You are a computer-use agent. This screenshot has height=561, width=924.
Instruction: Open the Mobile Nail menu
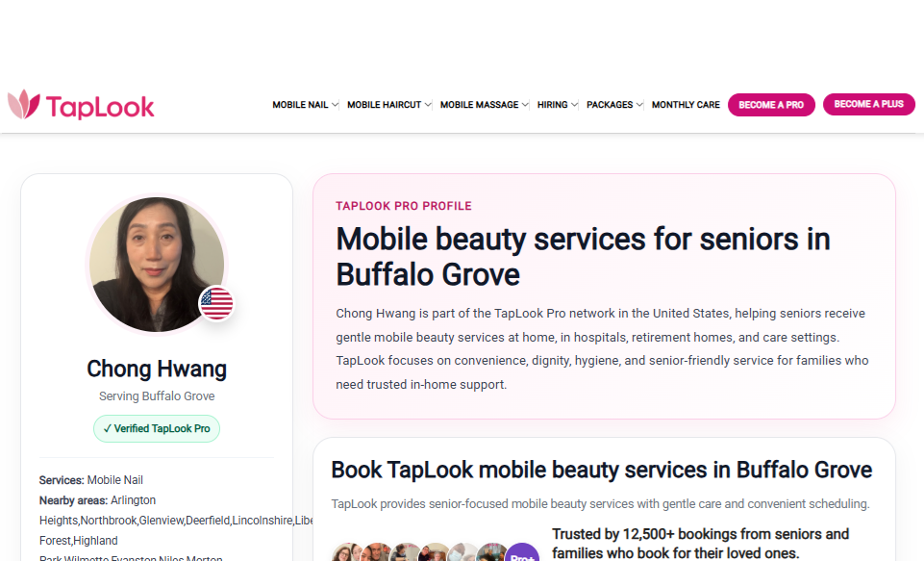click(x=300, y=105)
